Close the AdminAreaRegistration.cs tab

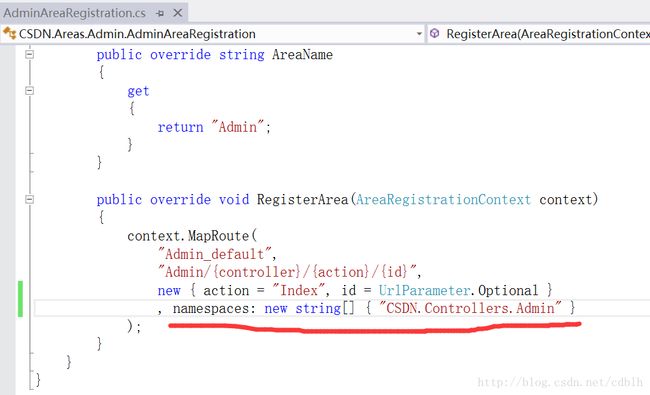pos(178,13)
